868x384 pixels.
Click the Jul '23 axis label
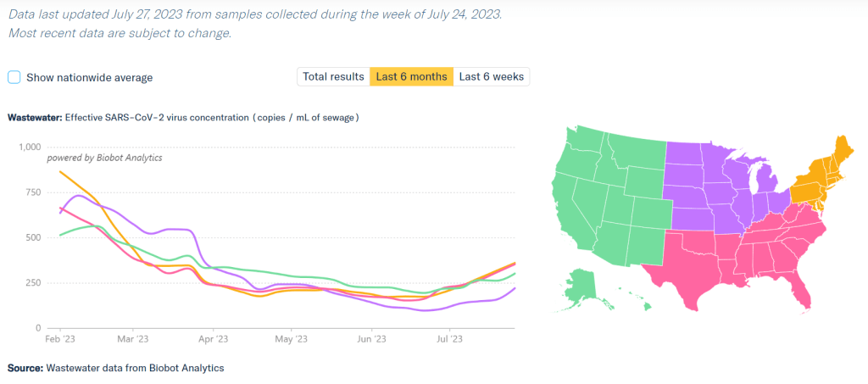(x=448, y=339)
